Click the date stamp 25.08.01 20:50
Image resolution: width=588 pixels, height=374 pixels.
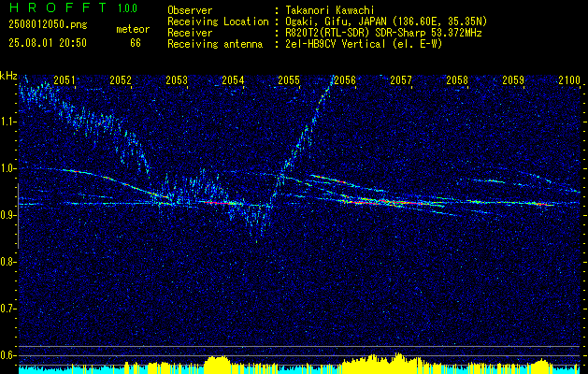(48, 43)
